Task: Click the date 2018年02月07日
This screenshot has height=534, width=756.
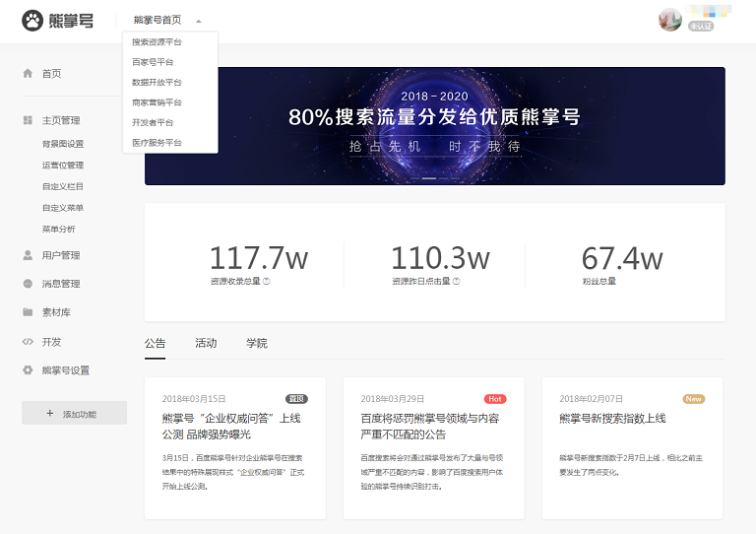Action: coord(591,399)
